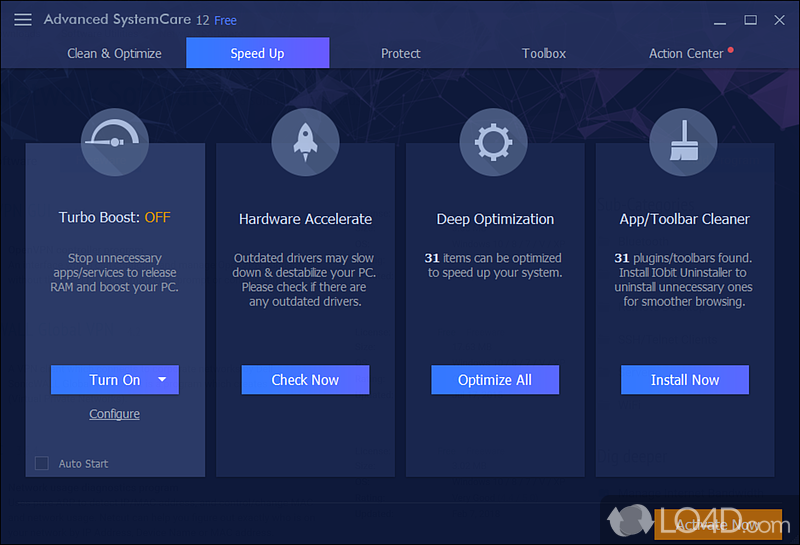
Task: Open the hamburger main menu
Action: pyautogui.click(x=23, y=19)
